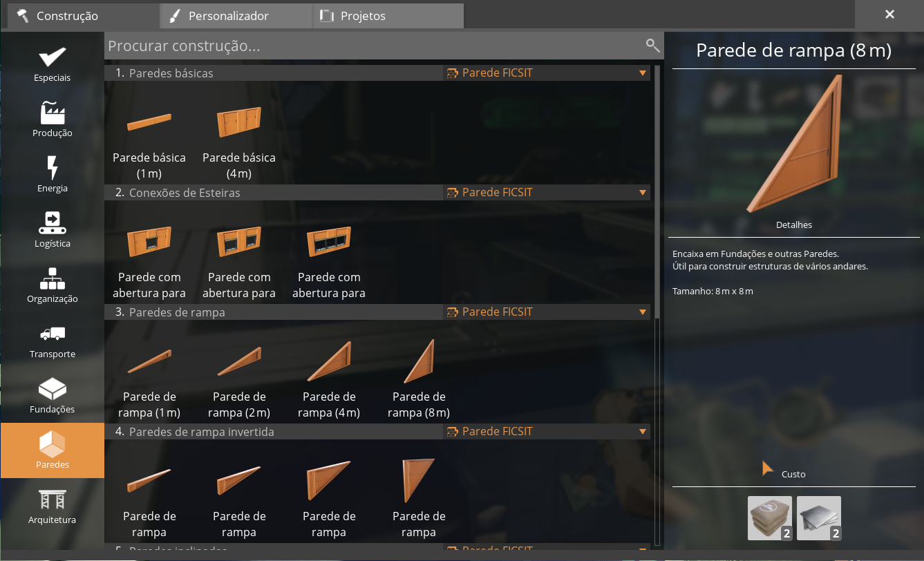This screenshot has height=561, width=924.
Task: Switch to the Projetos tab
Action: 388,16
